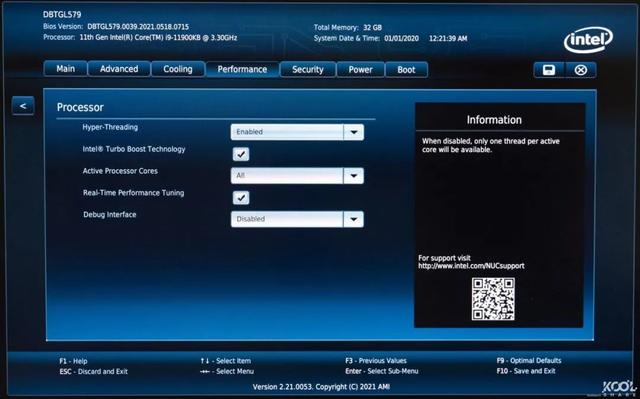Open the Boot tab
The image size is (640, 399).
406,70
